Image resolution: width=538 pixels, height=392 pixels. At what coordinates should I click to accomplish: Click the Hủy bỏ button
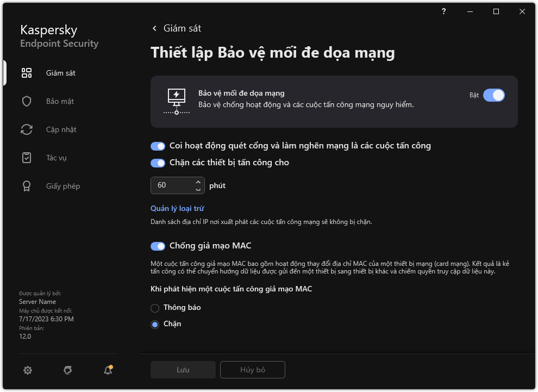click(x=253, y=370)
